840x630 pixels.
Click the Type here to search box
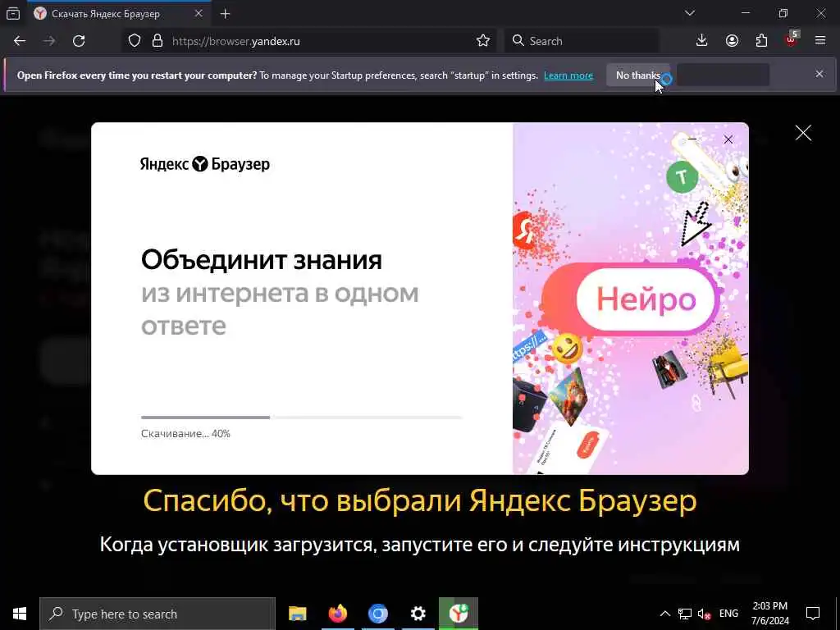(157, 614)
